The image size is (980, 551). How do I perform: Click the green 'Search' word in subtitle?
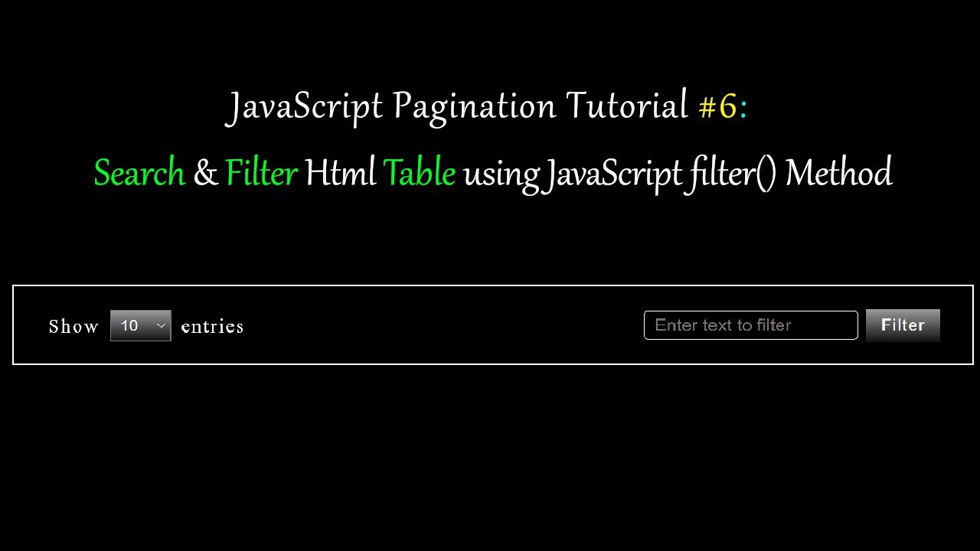[x=139, y=173]
